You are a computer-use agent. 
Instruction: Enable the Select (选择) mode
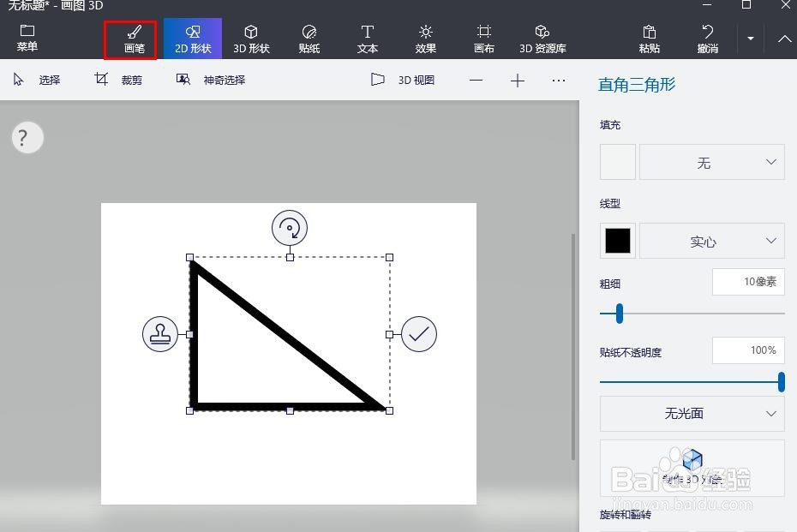pos(37,80)
